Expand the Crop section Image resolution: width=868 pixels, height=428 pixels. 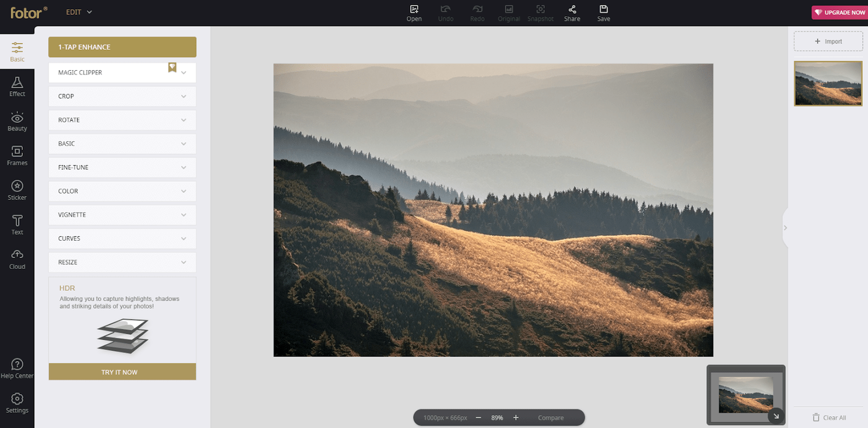coord(122,96)
